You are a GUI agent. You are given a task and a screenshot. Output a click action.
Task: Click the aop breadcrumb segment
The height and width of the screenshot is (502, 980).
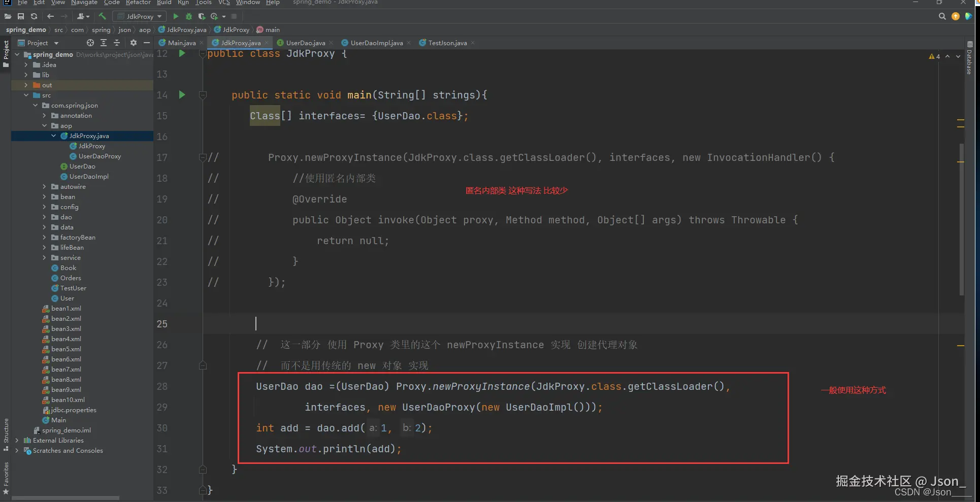[145, 29]
